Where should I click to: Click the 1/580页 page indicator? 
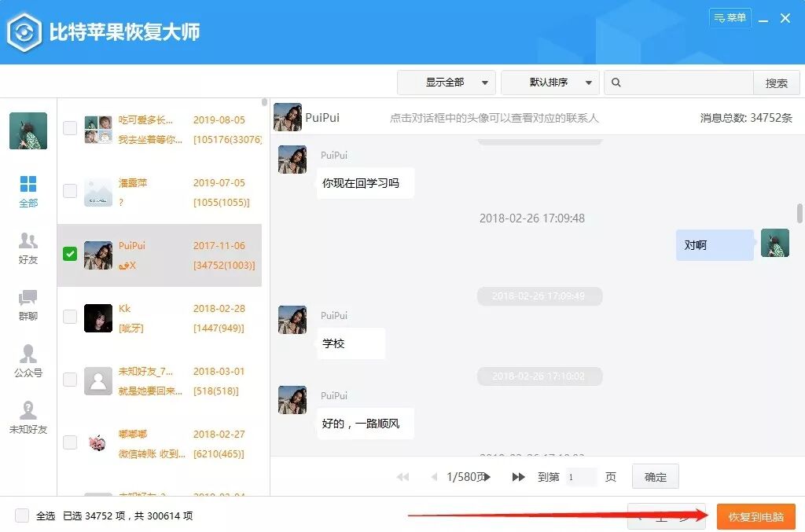(465, 477)
